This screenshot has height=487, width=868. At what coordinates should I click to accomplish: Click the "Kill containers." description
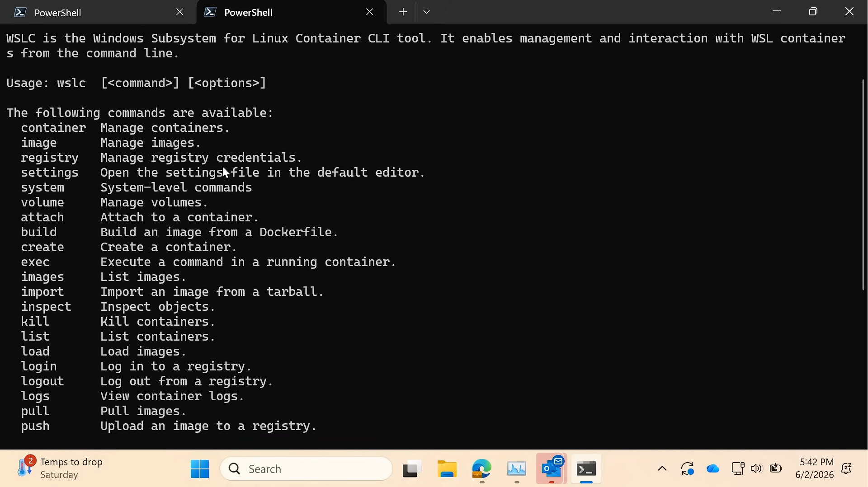coord(158,322)
